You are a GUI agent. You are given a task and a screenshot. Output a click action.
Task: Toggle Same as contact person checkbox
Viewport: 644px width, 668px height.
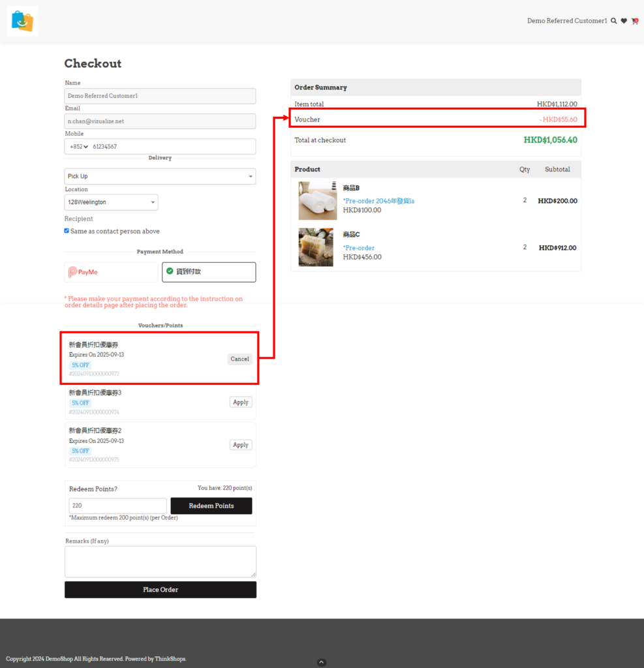point(67,231)
